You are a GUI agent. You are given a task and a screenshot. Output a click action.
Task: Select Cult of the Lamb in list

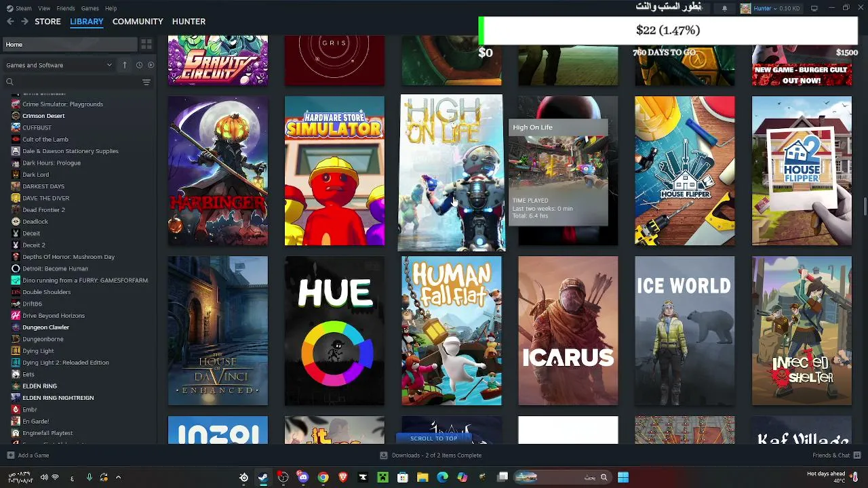[x=45, y=140]
